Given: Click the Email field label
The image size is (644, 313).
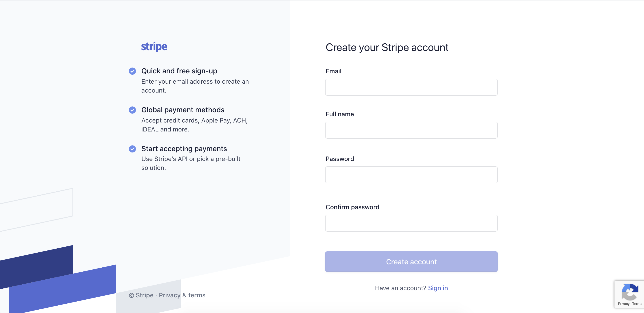Looking at the screenshot, I should [x=333, y=71].
